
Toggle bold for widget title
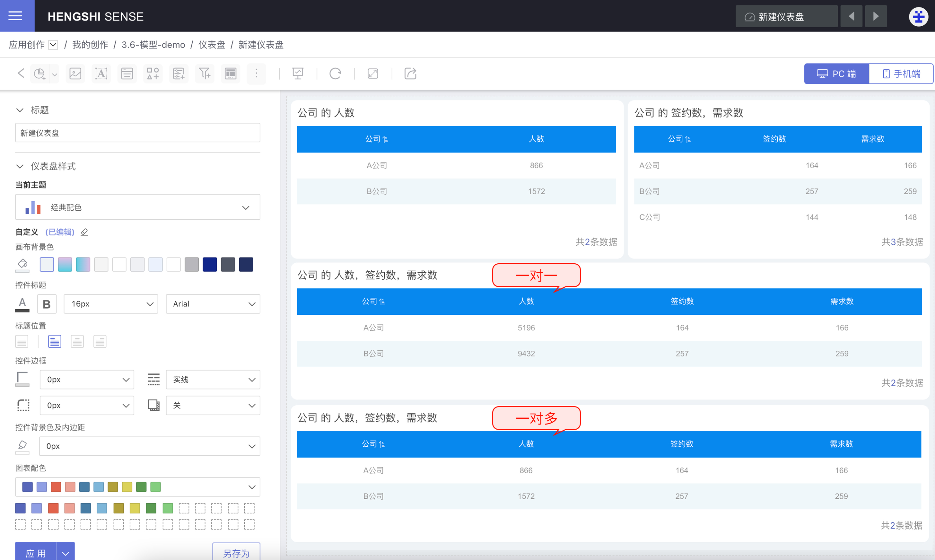[47, 304]
